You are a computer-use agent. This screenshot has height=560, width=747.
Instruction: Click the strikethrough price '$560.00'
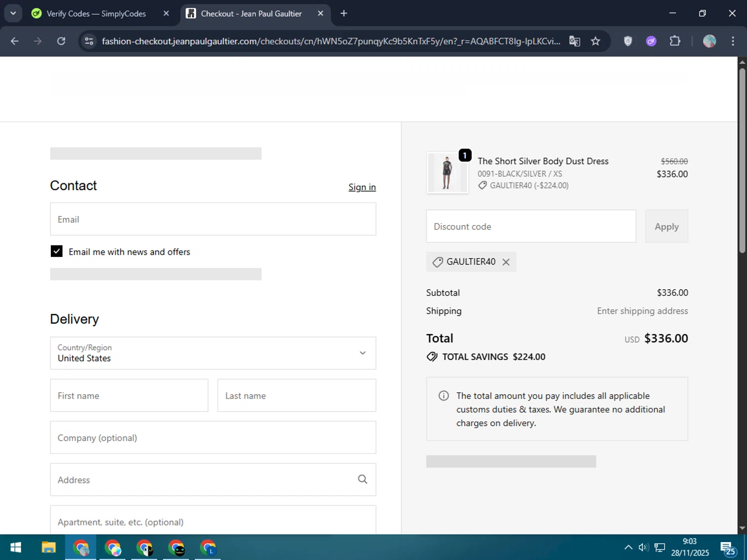(674, 161)
